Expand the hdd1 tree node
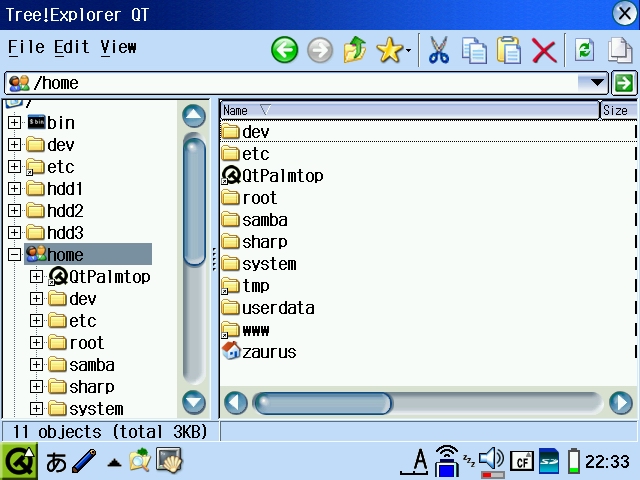 [x=14, y=189]
